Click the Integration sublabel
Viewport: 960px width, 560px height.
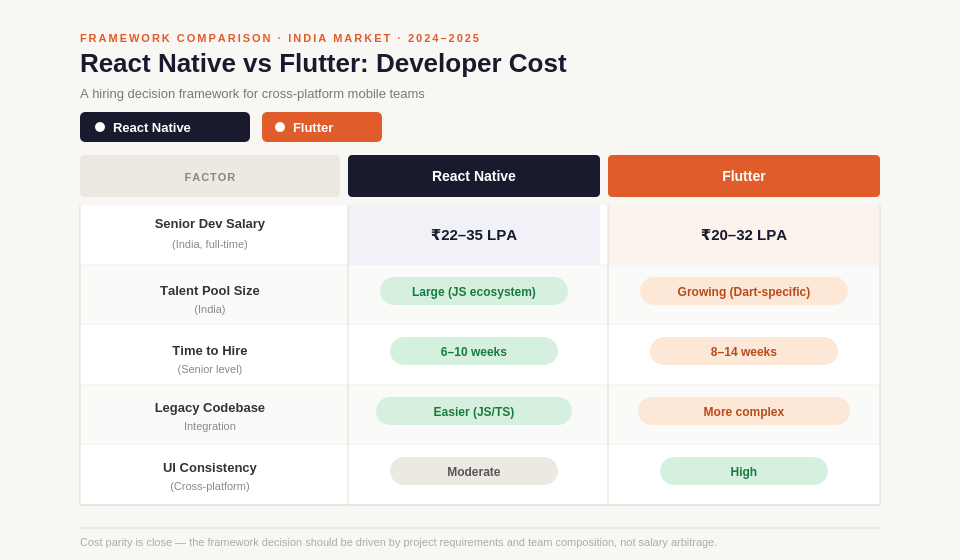point(210,426)
